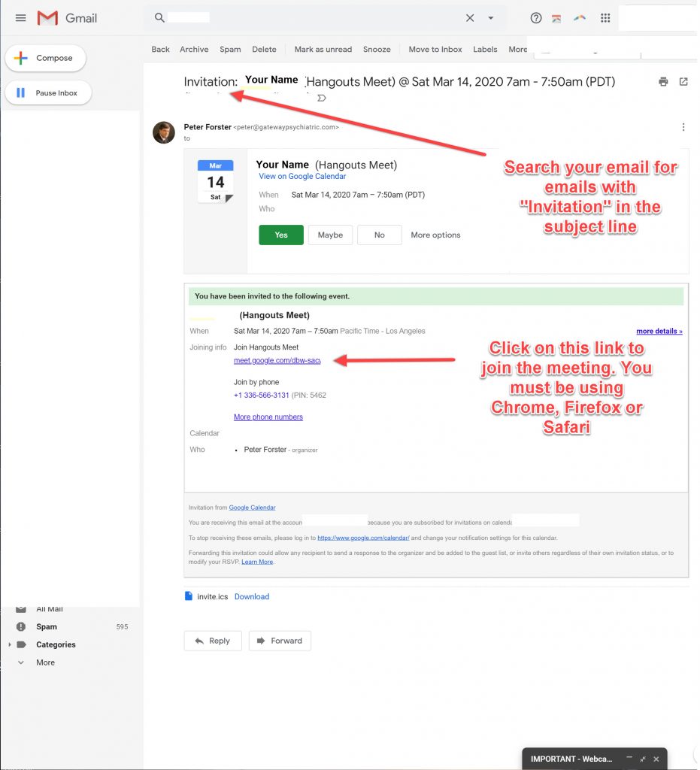
Task: Expand Categories with the arrow
Action: (9, 644)
